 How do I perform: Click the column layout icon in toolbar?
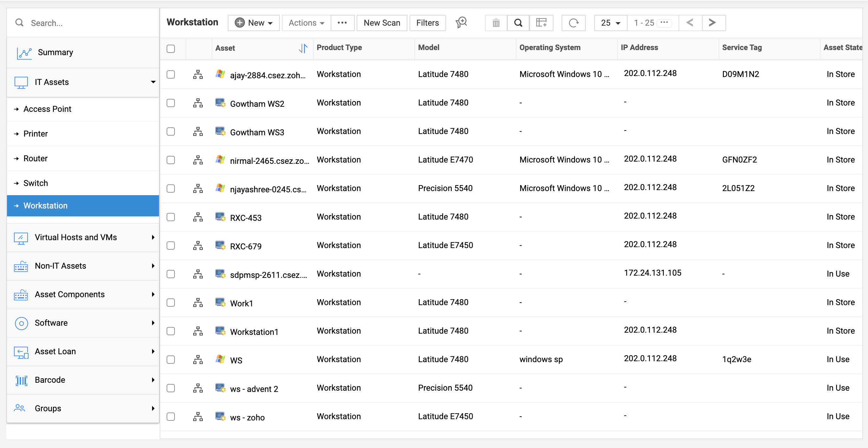[541, 23]
